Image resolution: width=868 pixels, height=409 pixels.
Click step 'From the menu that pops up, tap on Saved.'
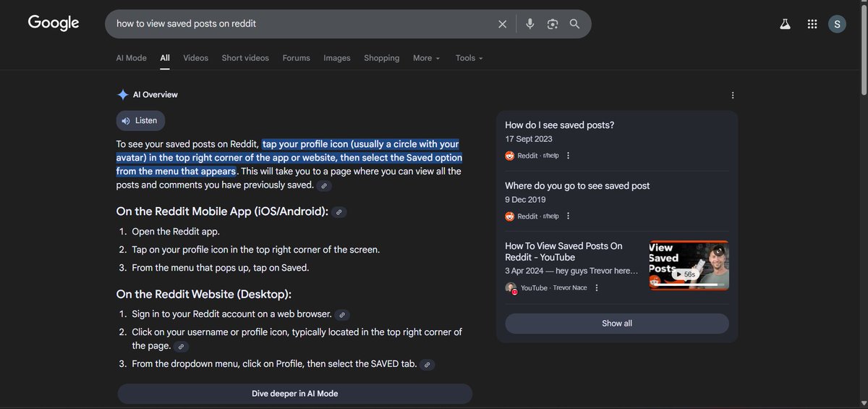click(x=221, y=268)
